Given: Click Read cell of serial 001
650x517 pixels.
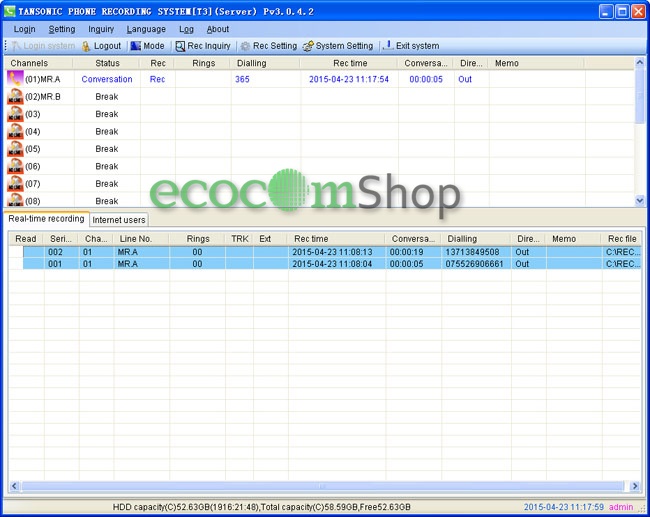Looking at the screenshot, I should [x=16, y=264].
